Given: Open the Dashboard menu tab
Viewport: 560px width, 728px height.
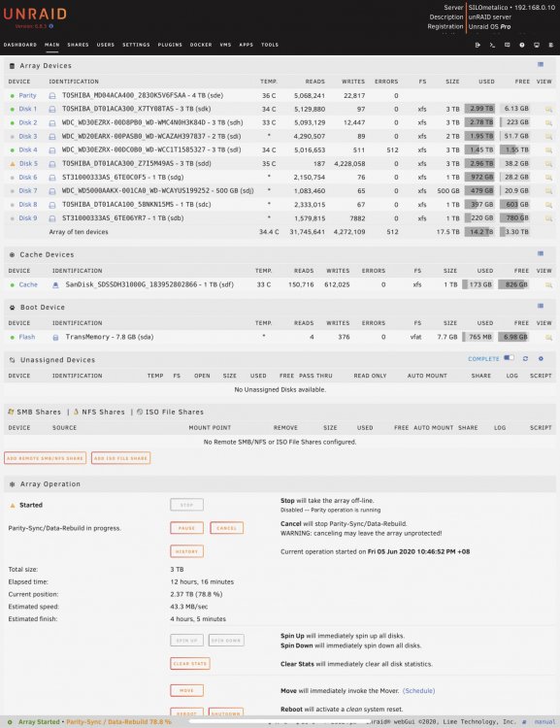Looking at the screenshot, I should 20,45.
